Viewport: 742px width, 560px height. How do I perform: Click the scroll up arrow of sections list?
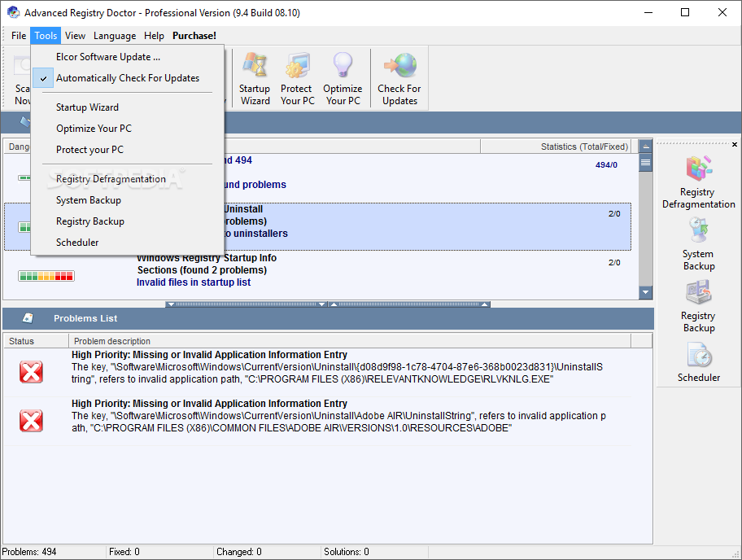(645, 147)
